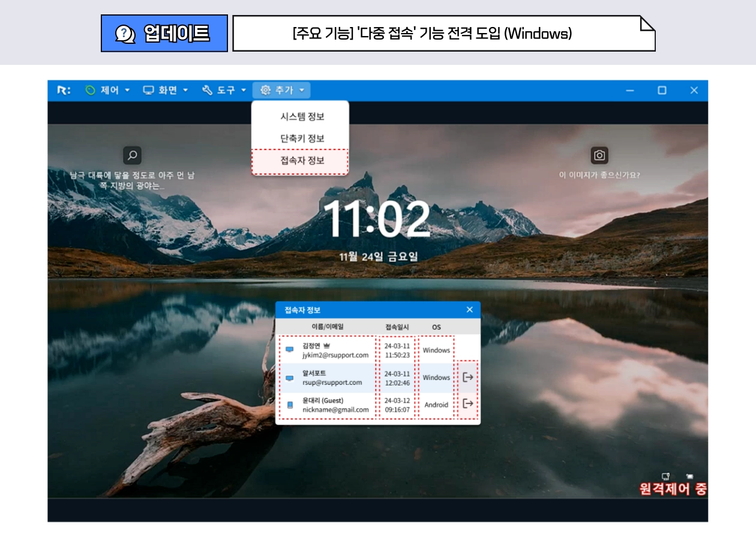756x535 pixels.
Task: Choose 접속자 정보 menu entry
Action: (300, 162)
